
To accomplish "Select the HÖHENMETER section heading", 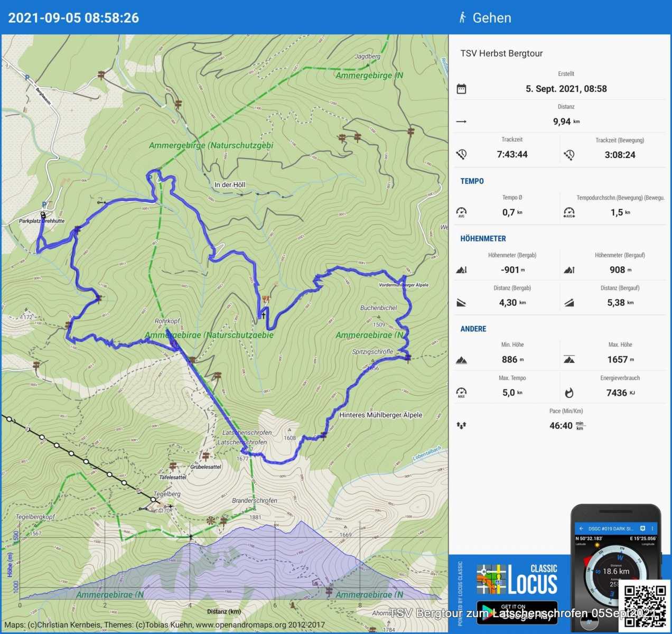I will pos(483,239).
